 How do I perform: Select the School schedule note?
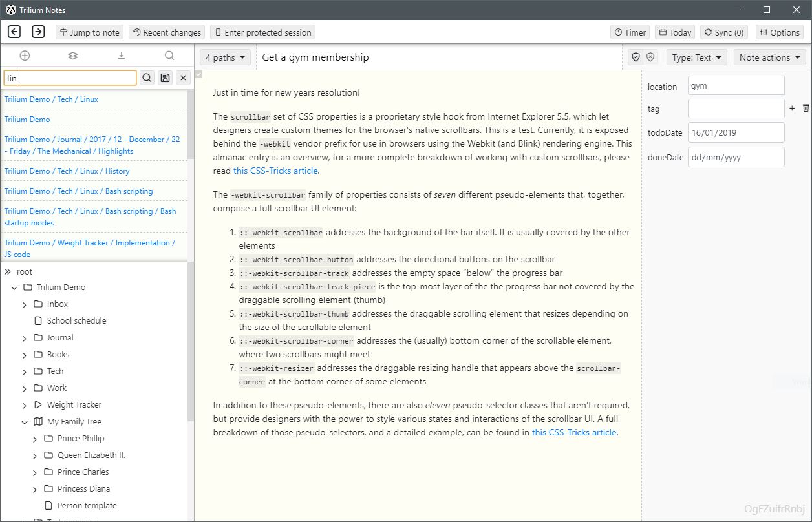(76, 320)
